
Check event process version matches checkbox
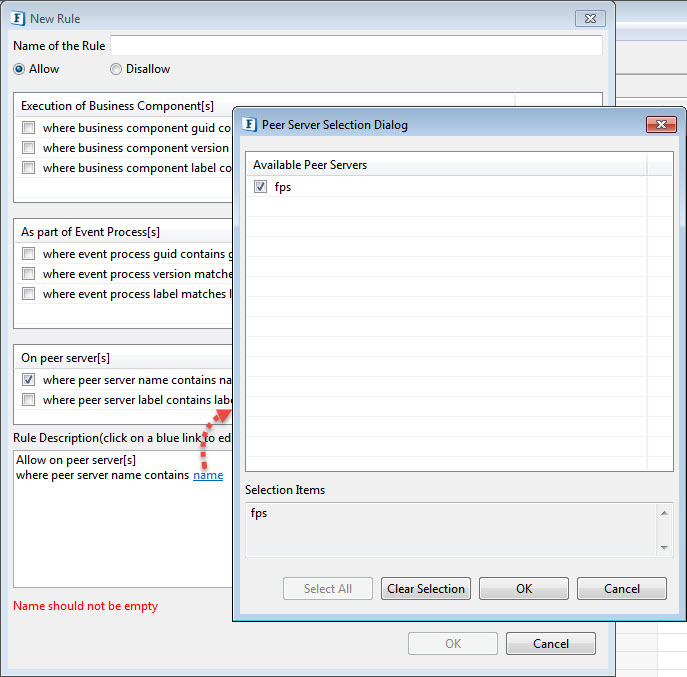(29, 274)
